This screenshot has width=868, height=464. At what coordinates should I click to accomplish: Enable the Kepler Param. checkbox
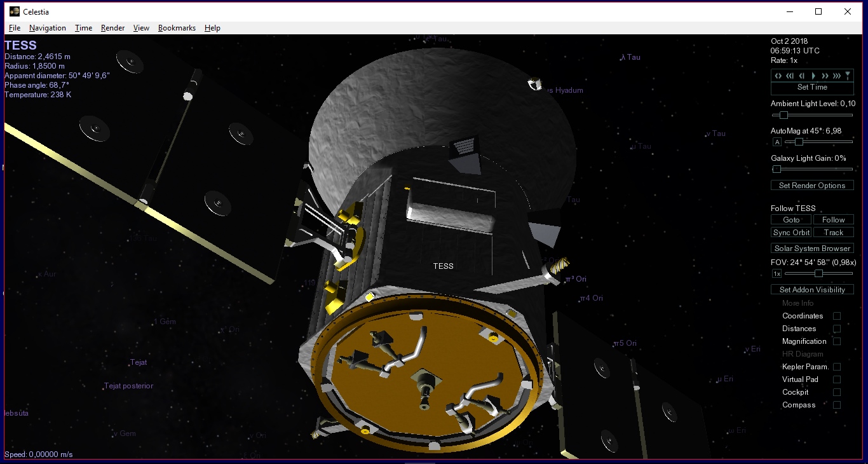click(837, 367)
